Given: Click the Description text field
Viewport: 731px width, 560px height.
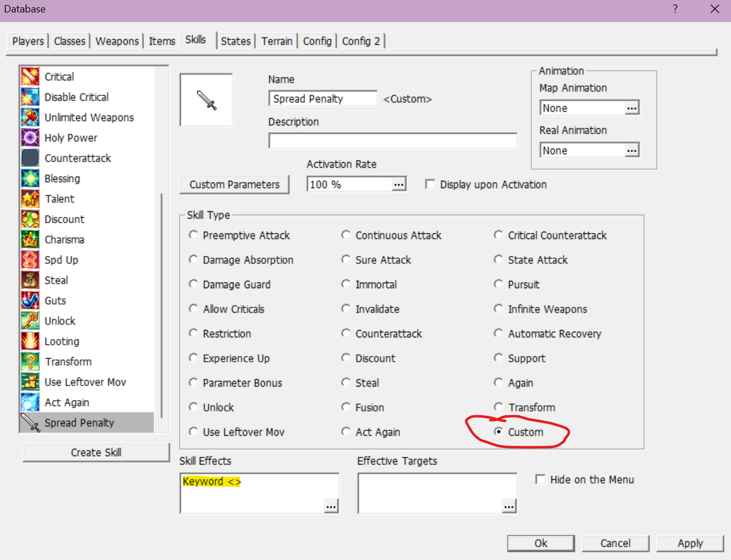Looking at the screenshot, I should [393, 141].
